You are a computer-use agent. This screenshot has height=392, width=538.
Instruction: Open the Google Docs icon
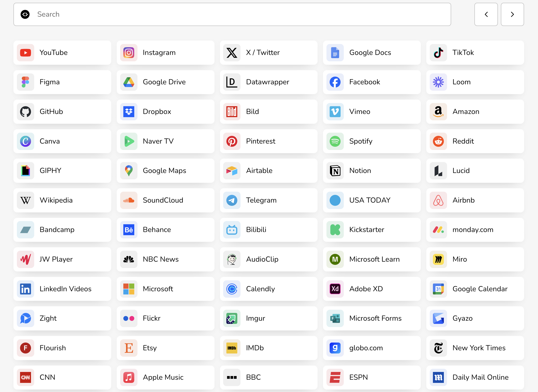335,52
